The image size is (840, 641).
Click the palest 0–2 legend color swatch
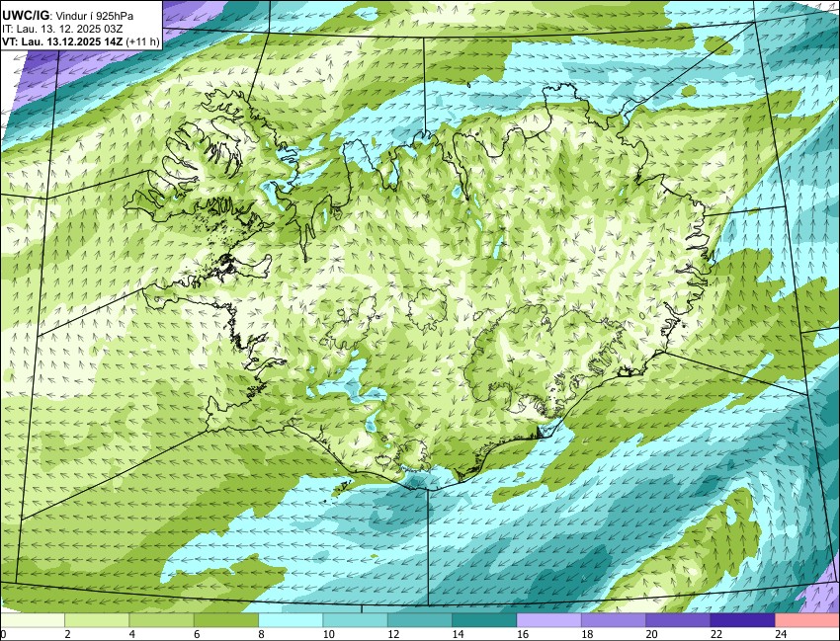[33, 620]
